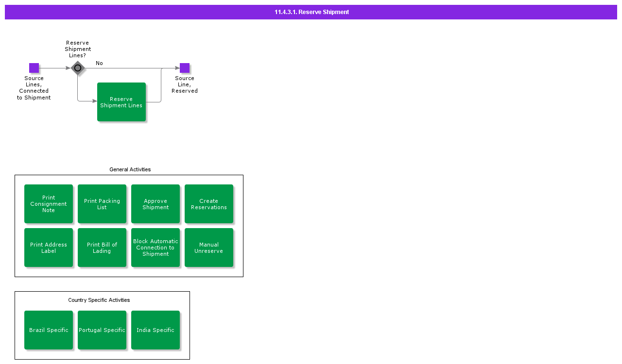Click the Reserve Shipment Lines? gateway diamond
Screen dimensions: 622x364
coord(78,68)
